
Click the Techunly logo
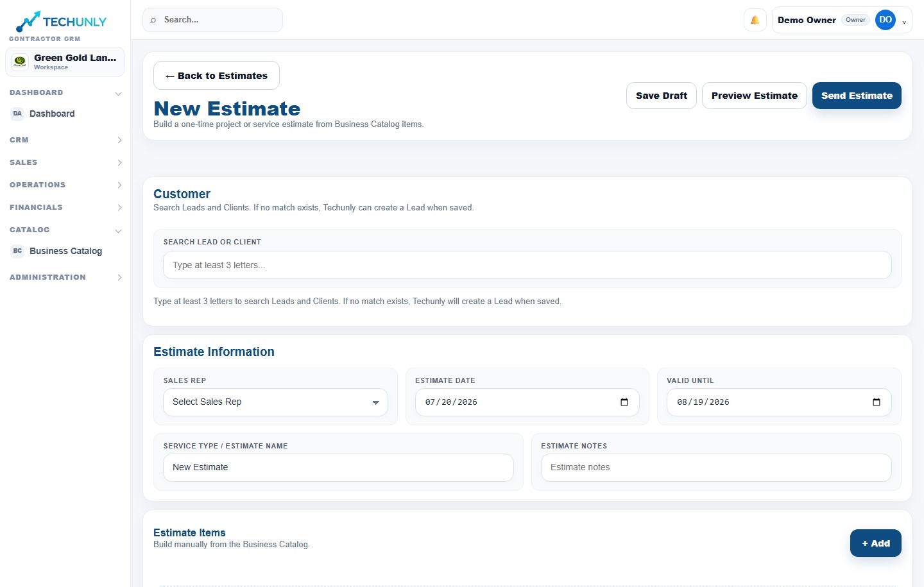(x=61, y=21)
